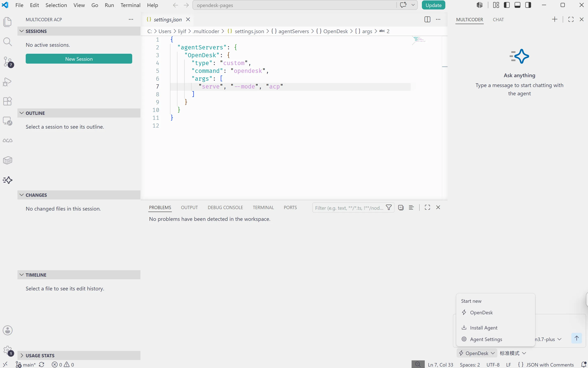Open the chat dropdown arrow in title bar
Viewport: 588px width, 368px height.
click(x=413, y=5)
